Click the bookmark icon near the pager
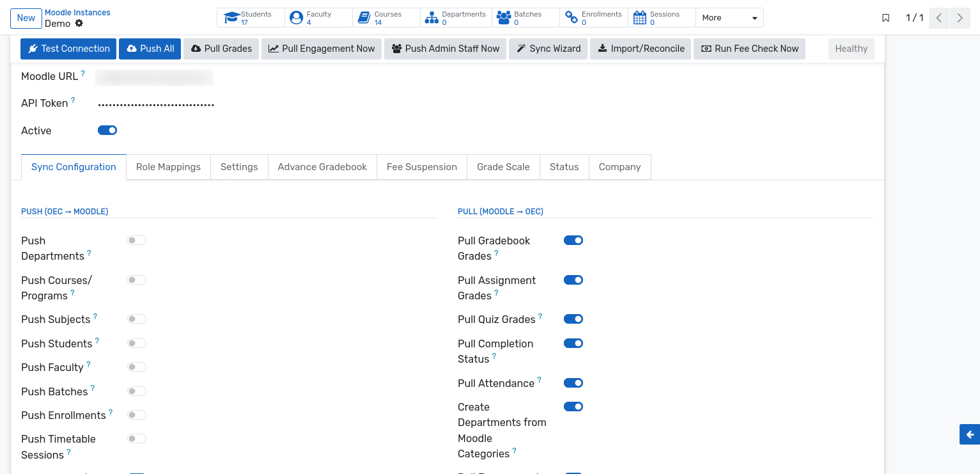Screen dimensions: 980x474 (x=885, y=18)
